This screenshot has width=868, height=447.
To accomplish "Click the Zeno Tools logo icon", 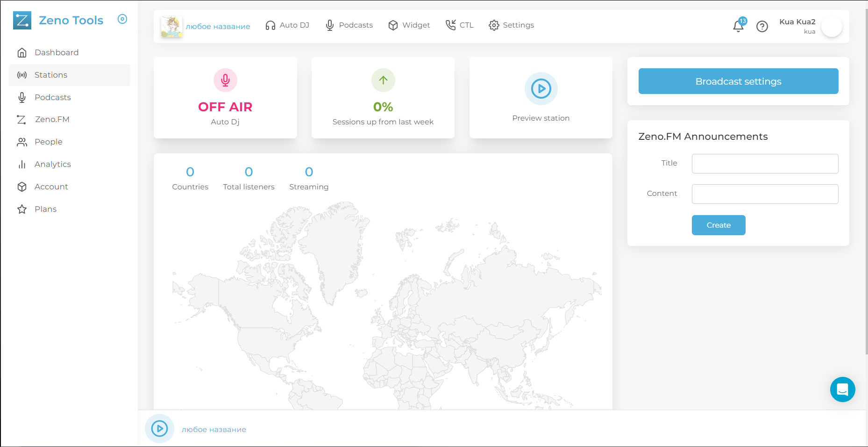I will point(22,20).
